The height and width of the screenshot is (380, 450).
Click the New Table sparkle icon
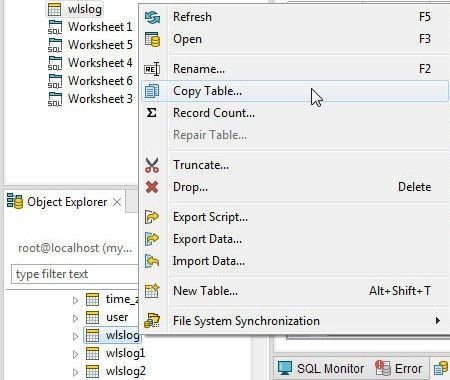(x=152, y=291)
